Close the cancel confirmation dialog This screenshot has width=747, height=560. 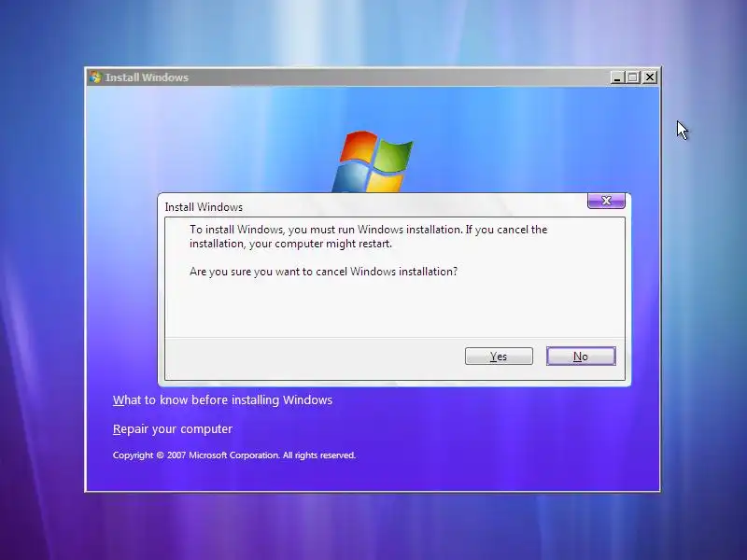click(606, 201)
